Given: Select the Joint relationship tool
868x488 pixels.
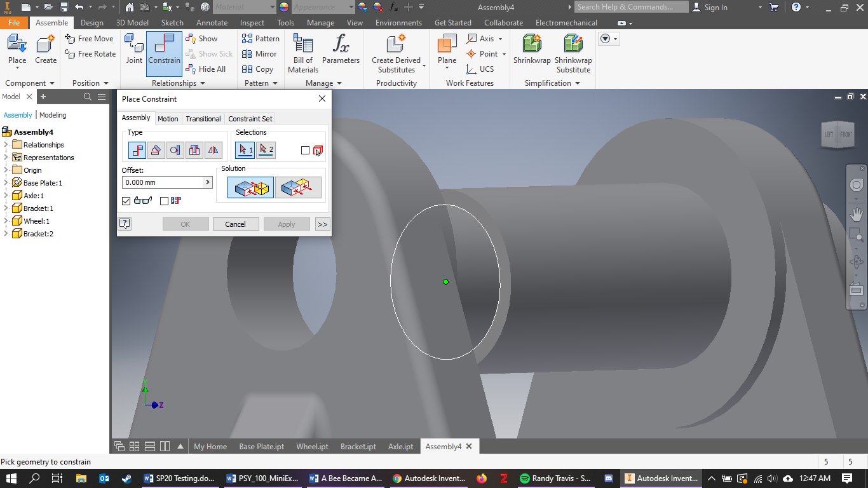Looking at the screenshot, I should pyautogui.click(x=134, y=50).
